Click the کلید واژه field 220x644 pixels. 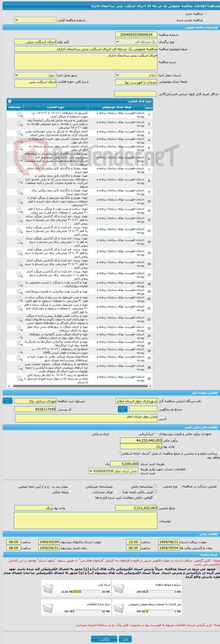[35, 42]
